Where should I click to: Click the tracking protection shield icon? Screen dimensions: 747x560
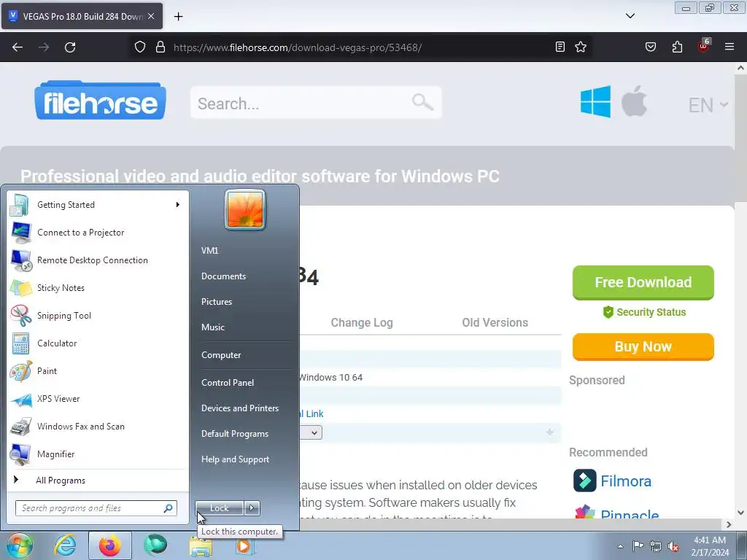pos(139,47)
